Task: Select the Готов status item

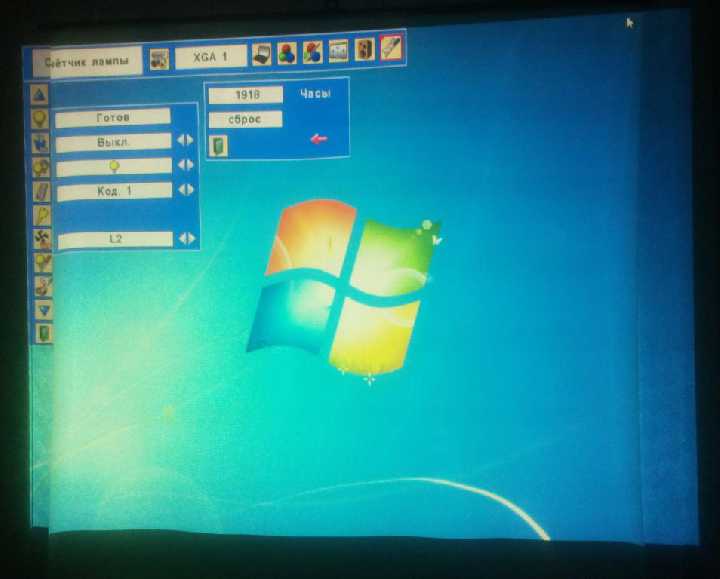Action: click(x=113, y=118)
